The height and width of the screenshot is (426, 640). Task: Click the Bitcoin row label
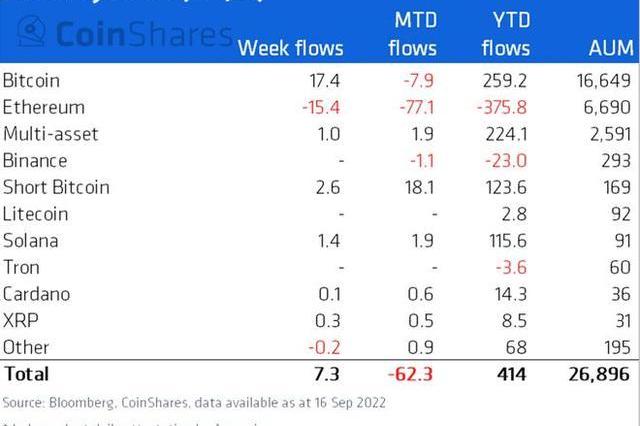(x=31, y=80)
